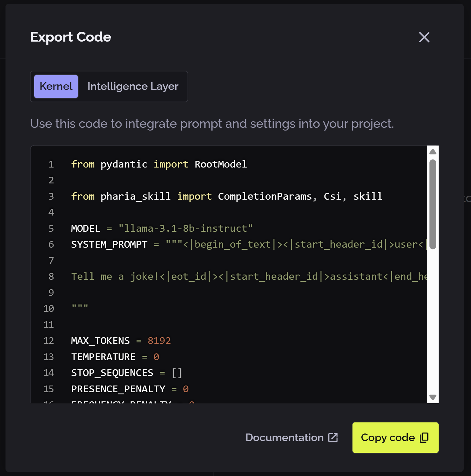Click the STOP_SEQUENCES empty list value
Screen dimensions: 471x476
pos(177,373)
